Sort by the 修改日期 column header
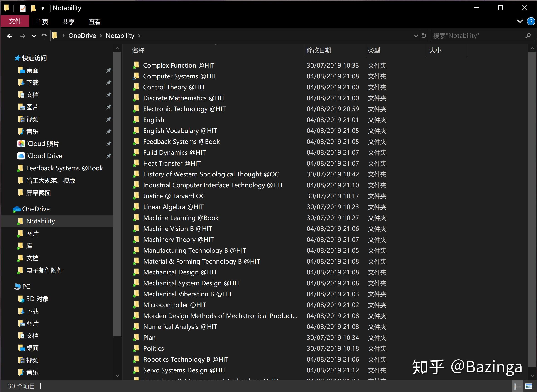This screenshot has height=392, width=537. pyautogui.click(x=319, y=50)
